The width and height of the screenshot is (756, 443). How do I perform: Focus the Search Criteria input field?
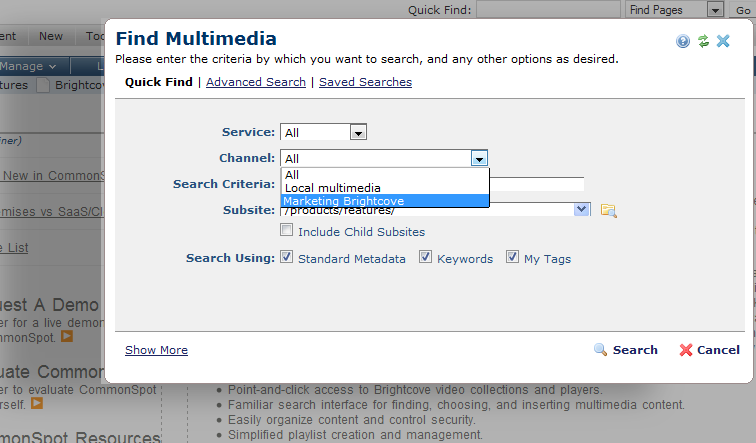(x=537, y=184)
